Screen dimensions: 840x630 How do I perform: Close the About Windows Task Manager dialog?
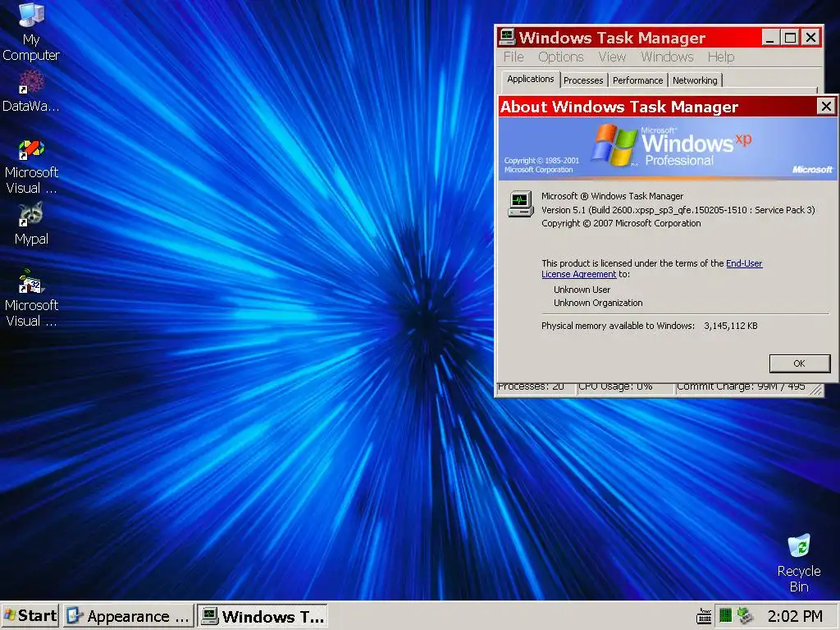tap(826, 106)
